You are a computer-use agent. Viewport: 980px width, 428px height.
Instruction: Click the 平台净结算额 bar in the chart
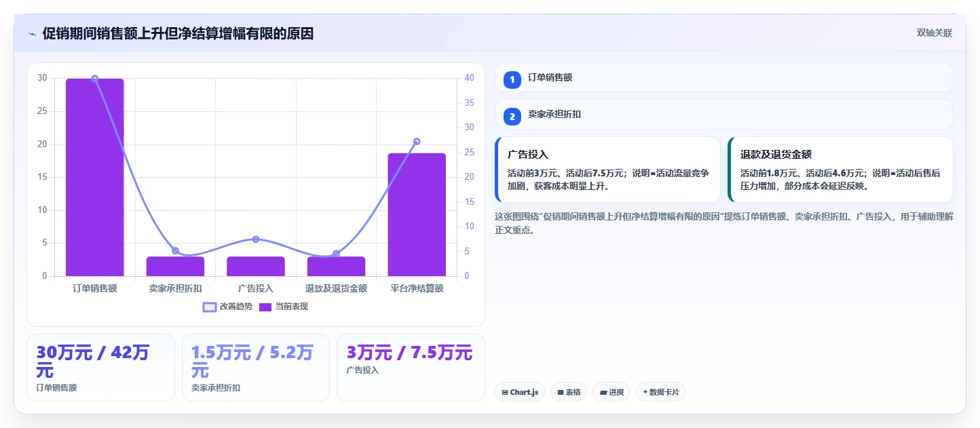pos(417,214)
